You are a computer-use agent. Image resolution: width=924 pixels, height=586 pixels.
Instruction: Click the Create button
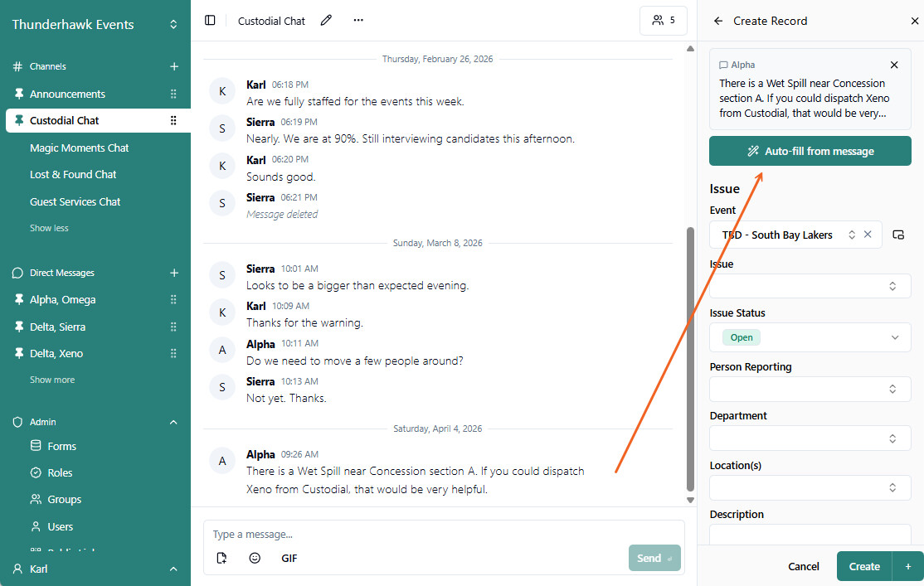point(864,566)
